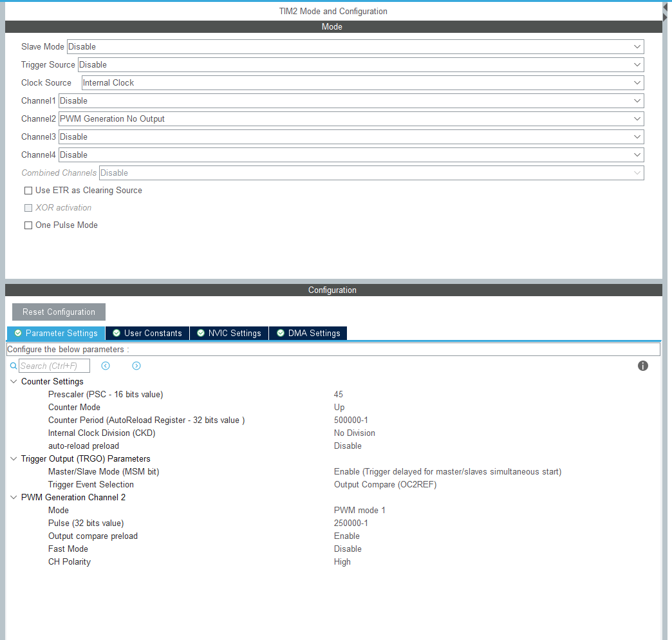Switch to User Constants tab
This screenshot has width=672, height=640.
coord(147,333)
